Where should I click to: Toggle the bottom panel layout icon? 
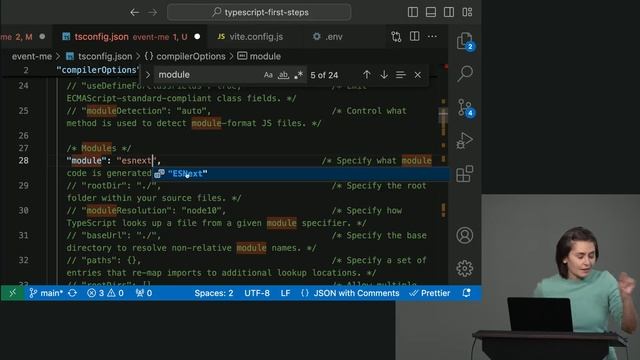point(431,12)
